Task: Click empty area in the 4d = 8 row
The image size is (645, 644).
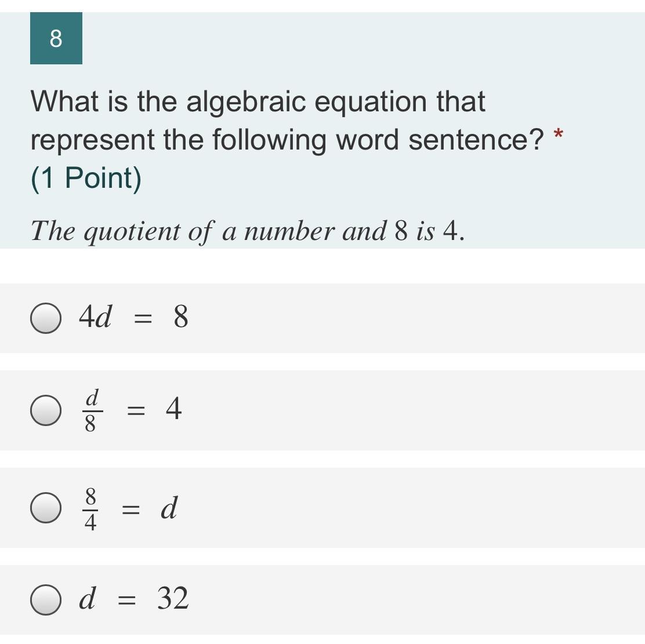Action: click(406, 318)
